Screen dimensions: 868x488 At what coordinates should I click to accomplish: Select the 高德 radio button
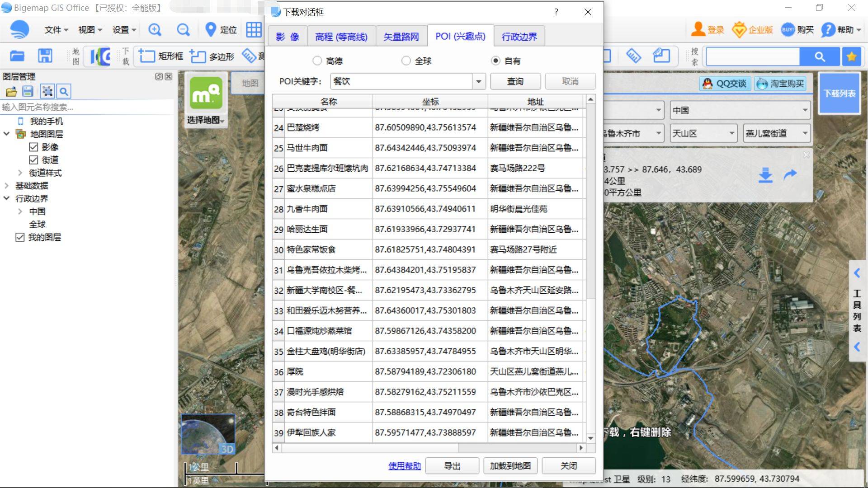tap(317, 61)
